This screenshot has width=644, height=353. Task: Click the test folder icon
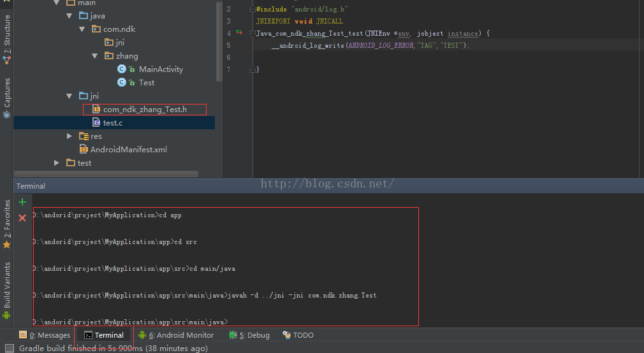(71, 162)
